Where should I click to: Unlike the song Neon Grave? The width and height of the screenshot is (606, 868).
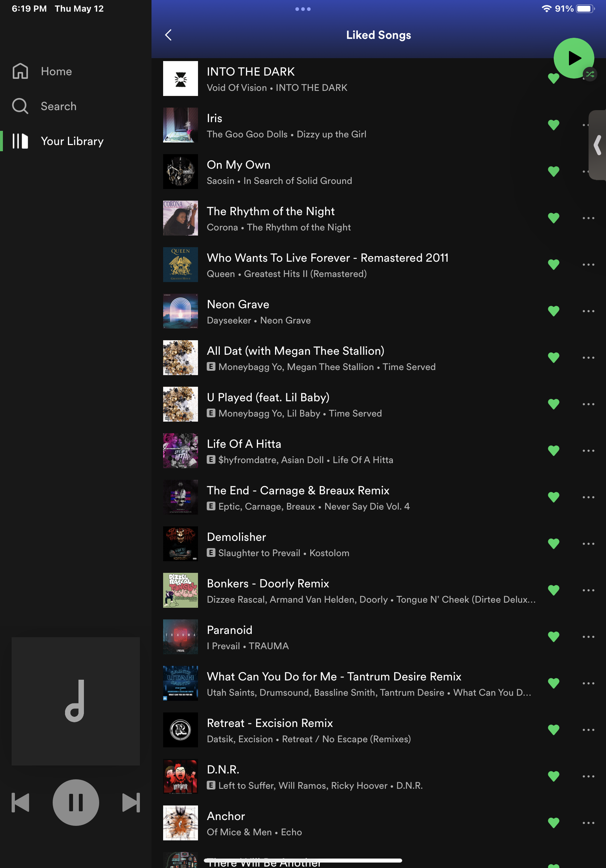click(553, 311)
